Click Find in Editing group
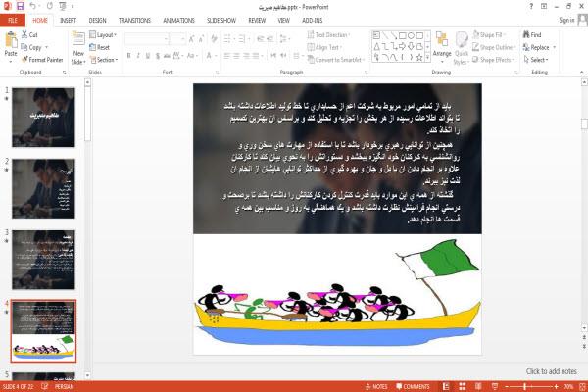The width and height of the screenshot is (588, 392). pyautogui.click(x=532, y=34)
